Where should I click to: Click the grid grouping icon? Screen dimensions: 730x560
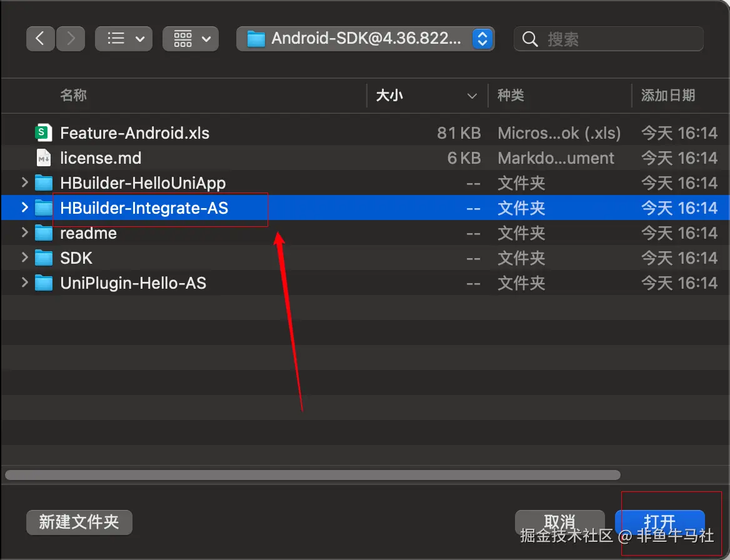pyautogui.click(x=182, y=39)
